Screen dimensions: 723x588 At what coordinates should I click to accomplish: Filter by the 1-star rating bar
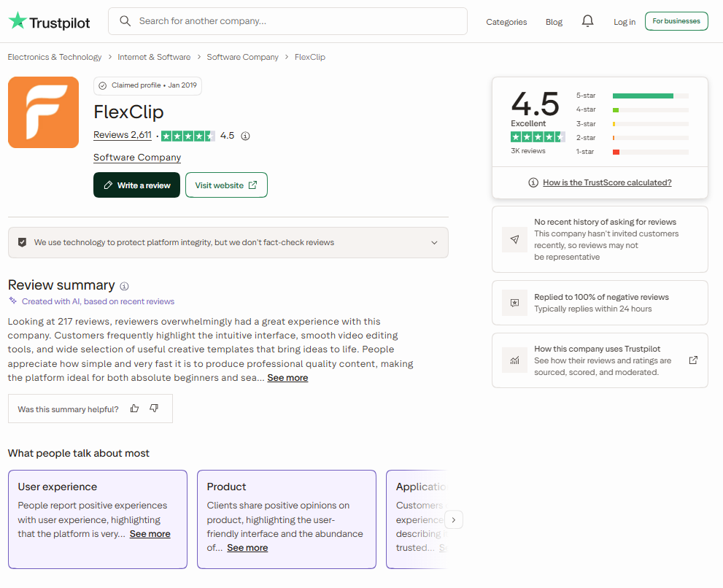632,152
